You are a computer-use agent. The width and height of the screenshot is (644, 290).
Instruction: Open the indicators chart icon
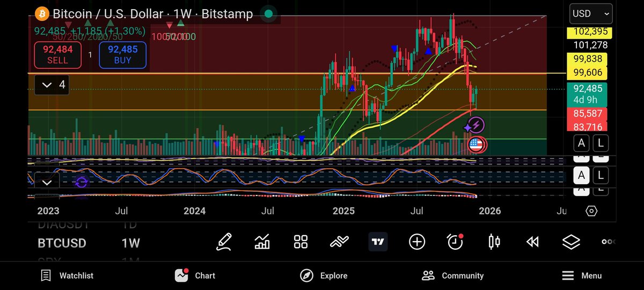[x=262, y=242]
